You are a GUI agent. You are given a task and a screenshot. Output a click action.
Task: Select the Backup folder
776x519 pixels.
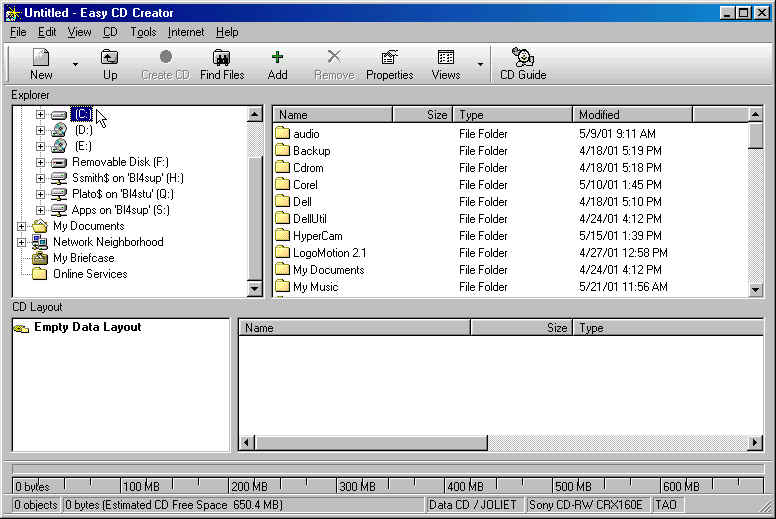(x=302, y=150)
